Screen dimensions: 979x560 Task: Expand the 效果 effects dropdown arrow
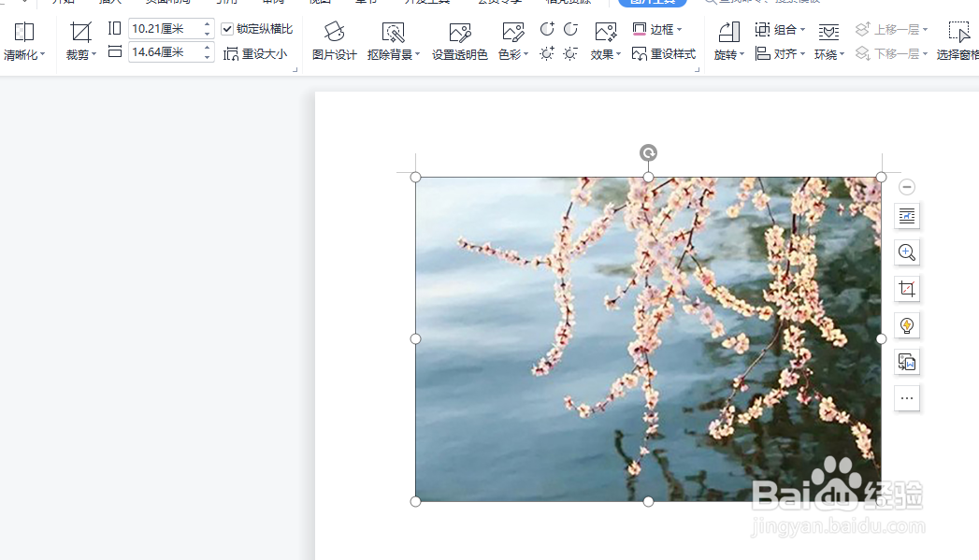click(x=619, y=55)
